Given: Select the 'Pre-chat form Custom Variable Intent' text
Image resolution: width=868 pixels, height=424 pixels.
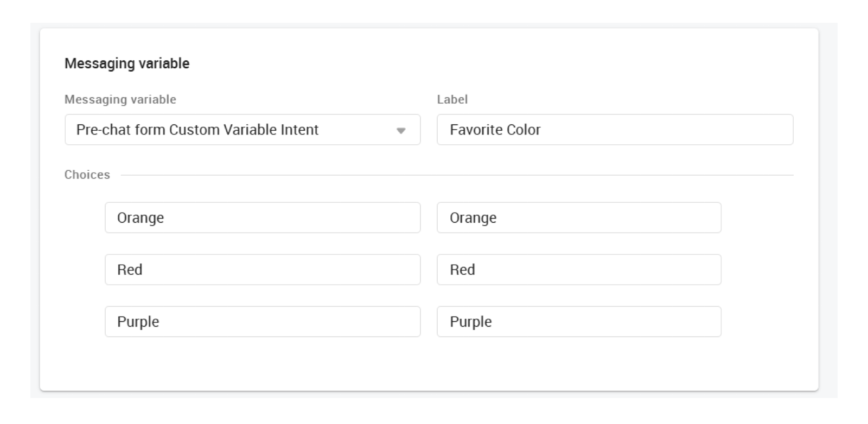Looking at the screenshot, I should tap(197, 130).
